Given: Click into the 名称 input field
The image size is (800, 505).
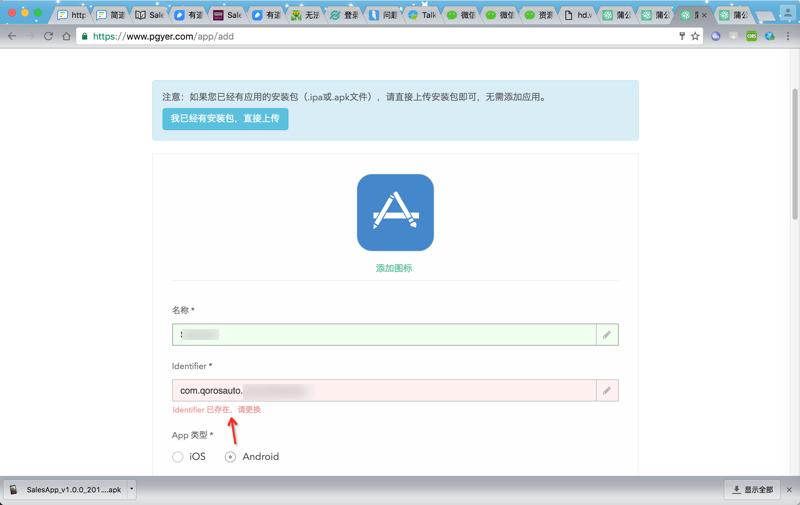Looking at the screenshot, I should tap(384, 335).
